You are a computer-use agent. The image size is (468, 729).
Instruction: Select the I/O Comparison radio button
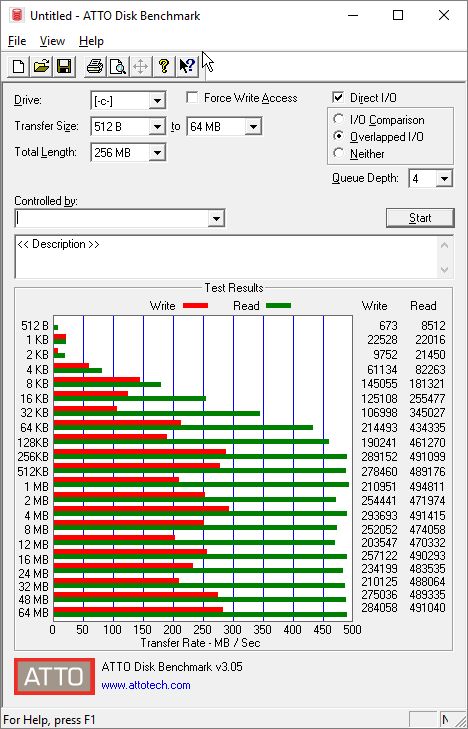[x=339, y=119]
